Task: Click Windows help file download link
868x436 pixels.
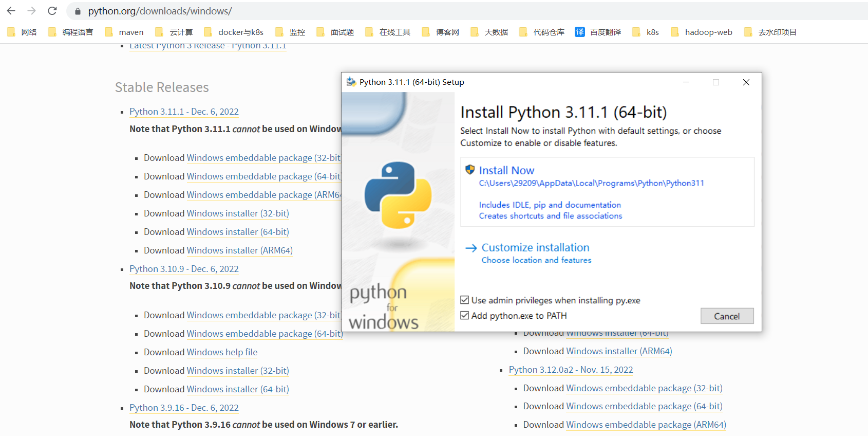Action: pyautogui.click(x=222, y=352)
